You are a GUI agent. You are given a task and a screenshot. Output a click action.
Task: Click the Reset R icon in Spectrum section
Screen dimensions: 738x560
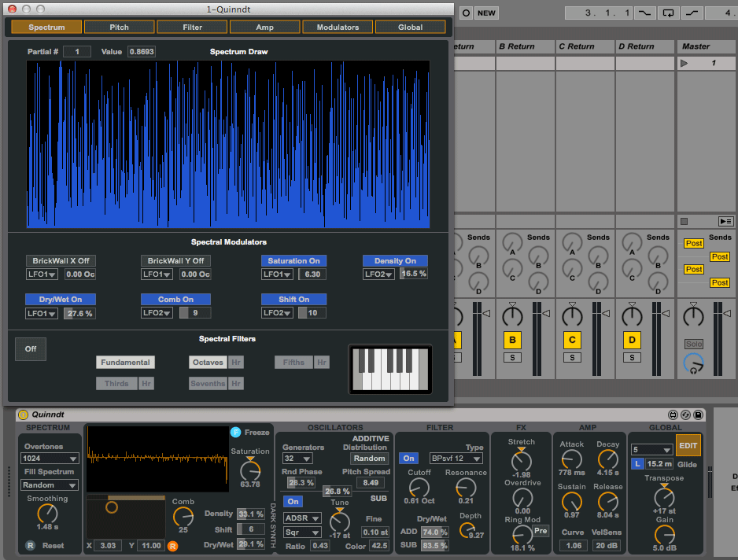pos(30,546)
